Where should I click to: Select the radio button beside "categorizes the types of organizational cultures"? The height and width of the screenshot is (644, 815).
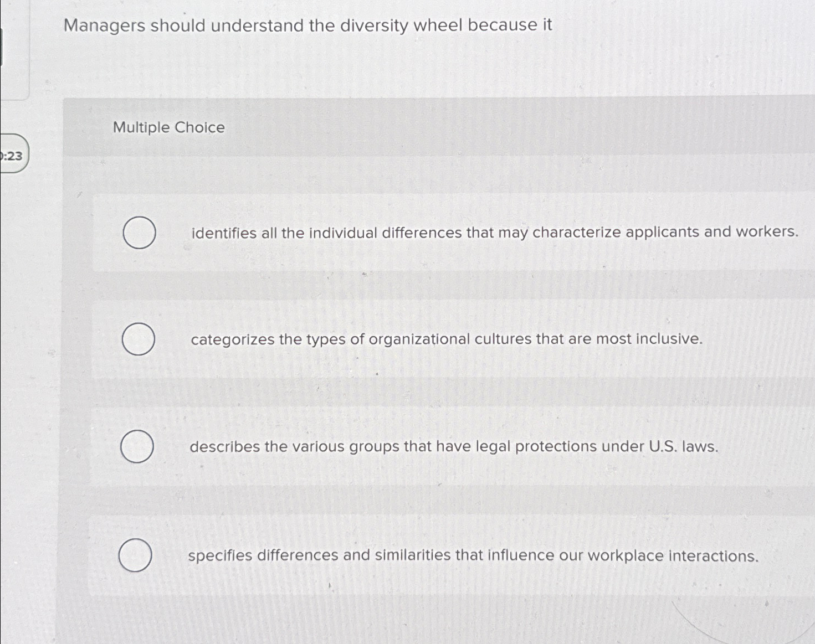pos(139,339)
